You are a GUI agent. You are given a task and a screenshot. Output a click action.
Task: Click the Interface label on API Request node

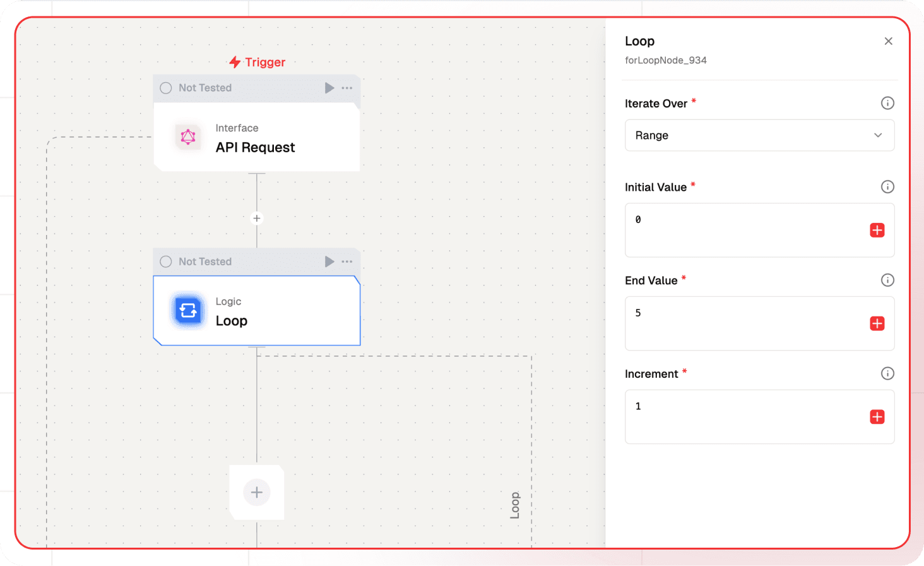pyautogui.click(x=237, y=128)
